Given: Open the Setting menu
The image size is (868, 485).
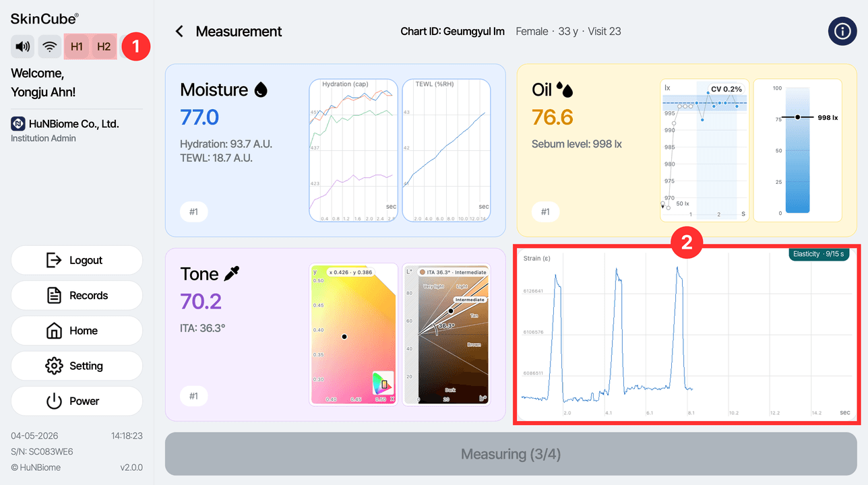Looking at the screenshot, I should pos(77,366).
